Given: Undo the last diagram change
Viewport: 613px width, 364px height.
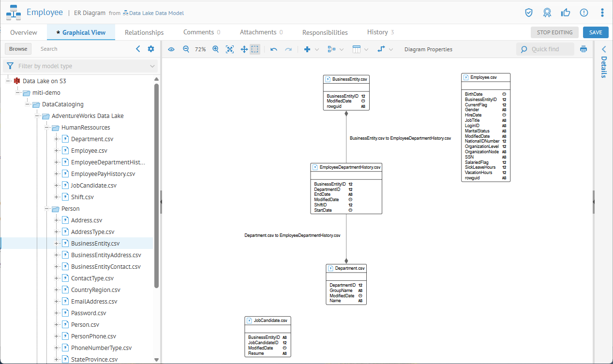Looking at the screenshot, I should pyautogui.click(x=274, y=49).
